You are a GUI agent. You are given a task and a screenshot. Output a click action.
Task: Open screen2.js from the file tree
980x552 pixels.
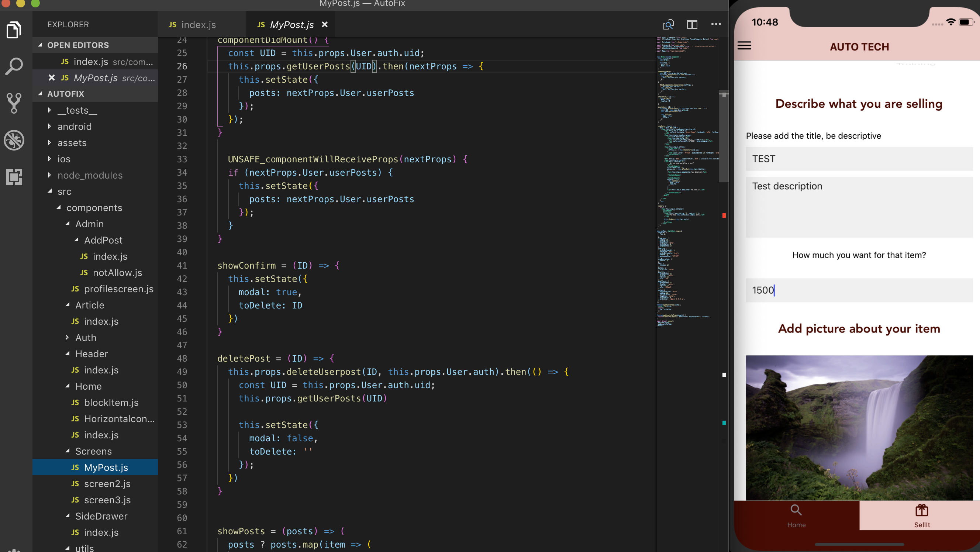(x=107, y=483)
